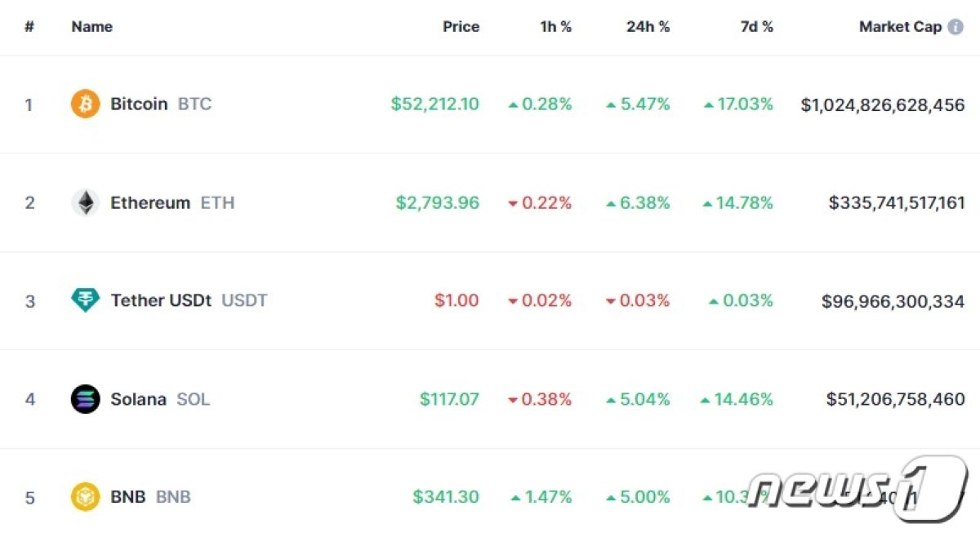Open the Ethereum coin page link
This screenshot has height=537, width=980.
tap(150, 202)
